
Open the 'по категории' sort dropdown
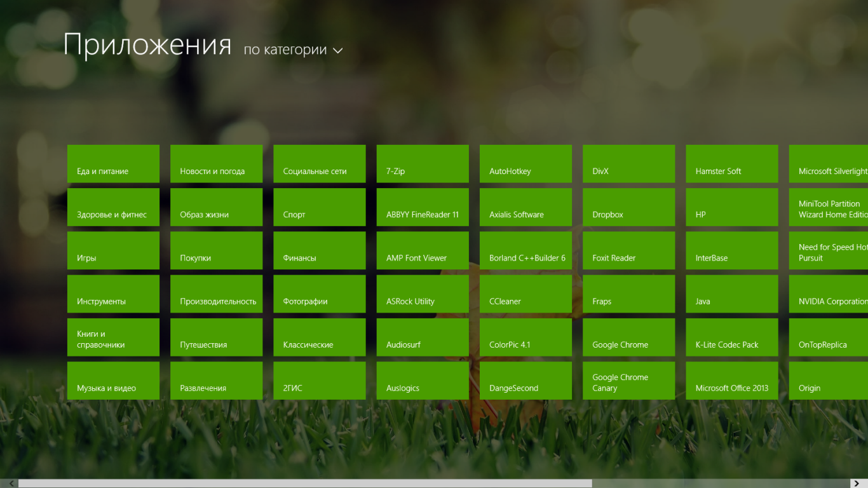(293, 50)
